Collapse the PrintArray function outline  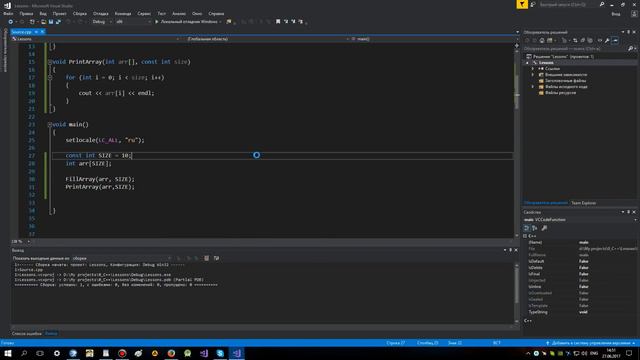(50, 62)
